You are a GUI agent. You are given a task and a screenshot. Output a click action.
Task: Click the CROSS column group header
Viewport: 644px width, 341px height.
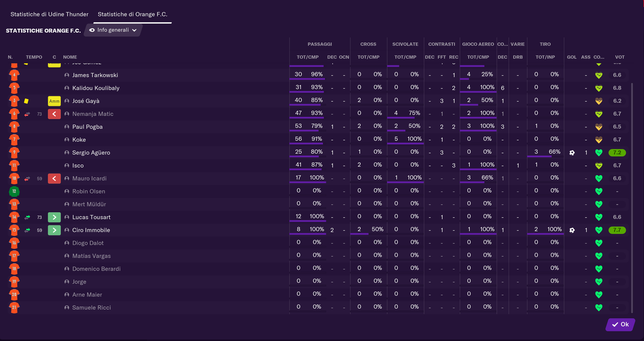368,44
